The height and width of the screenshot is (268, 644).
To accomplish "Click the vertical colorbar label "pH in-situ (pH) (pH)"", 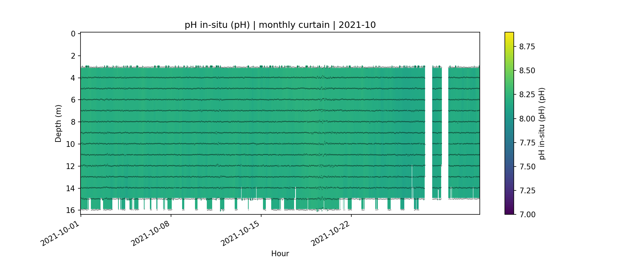I will coord(542,123).
